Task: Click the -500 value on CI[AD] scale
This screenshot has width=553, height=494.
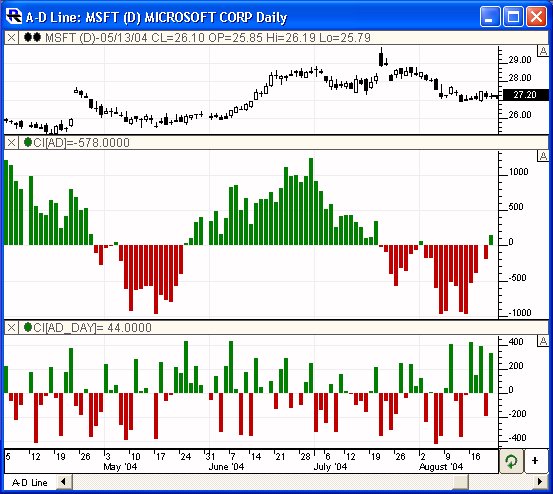Action: [517, 278]
